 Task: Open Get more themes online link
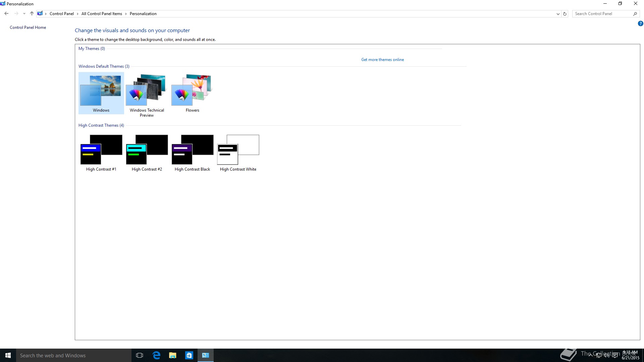pyautogui.click(x=382, y=60)
